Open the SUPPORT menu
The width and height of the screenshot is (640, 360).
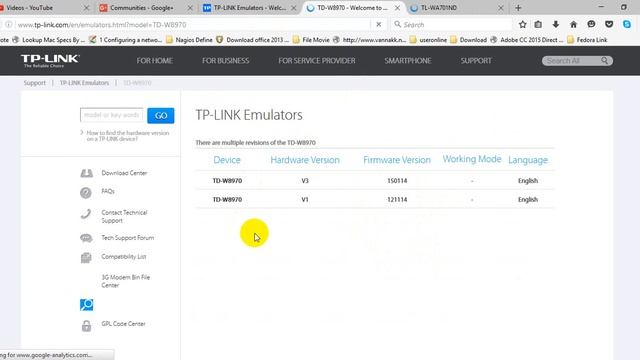[476, 60]
